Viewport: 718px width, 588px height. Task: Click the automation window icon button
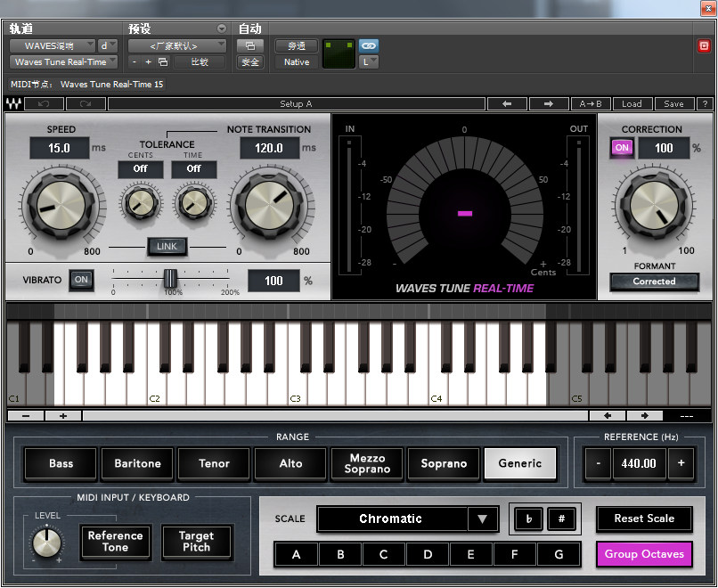[250, 45]
